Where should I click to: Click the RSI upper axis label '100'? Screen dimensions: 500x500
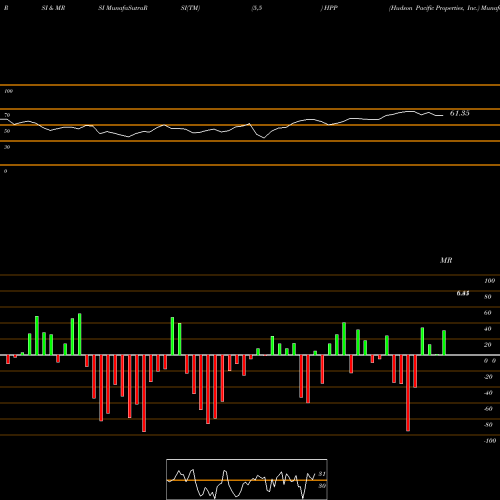tap(8, 91)
